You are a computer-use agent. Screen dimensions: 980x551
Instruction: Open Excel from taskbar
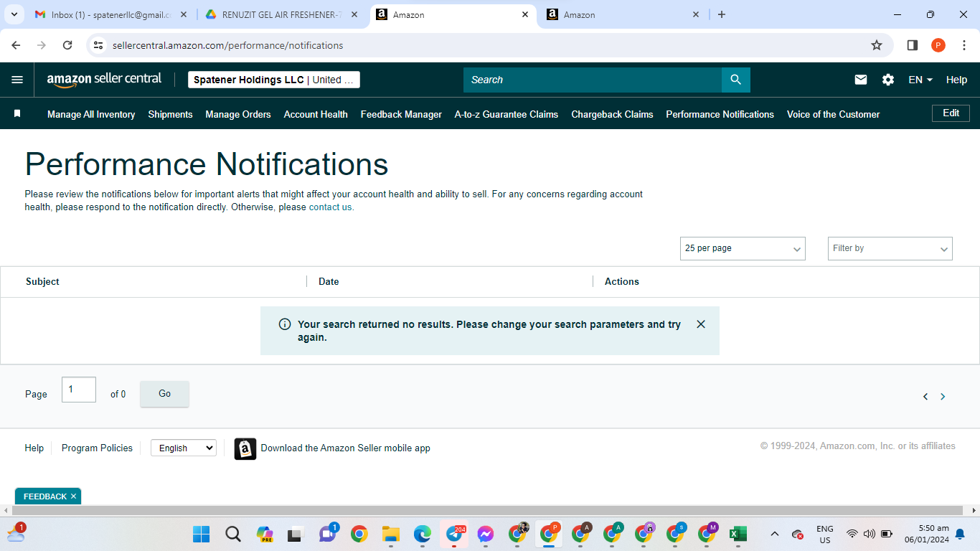tap(738, 534)
